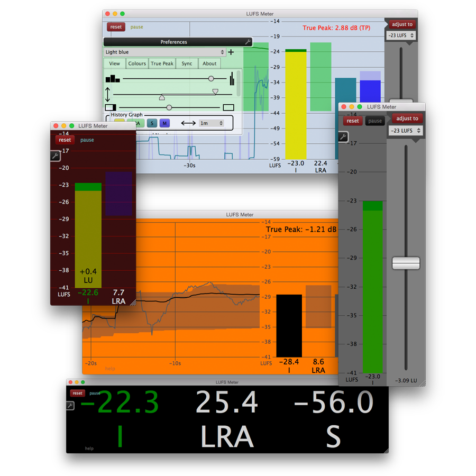
Task: Open the 1m history length dropdown
Action: [212, 123]
